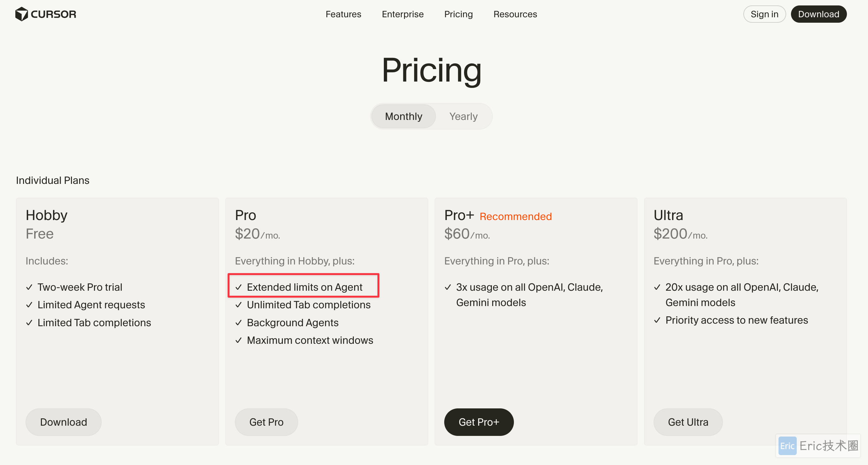The height and width of the screenshot is (465, 868).
Task: Click checkmark next to Background Agents
Action: click(238, 323)
